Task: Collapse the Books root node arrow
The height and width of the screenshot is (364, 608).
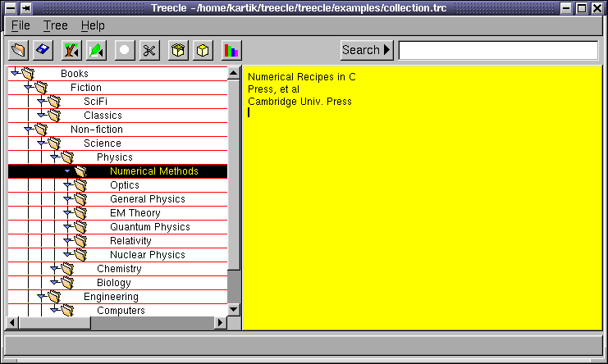Action: [16, 73]
